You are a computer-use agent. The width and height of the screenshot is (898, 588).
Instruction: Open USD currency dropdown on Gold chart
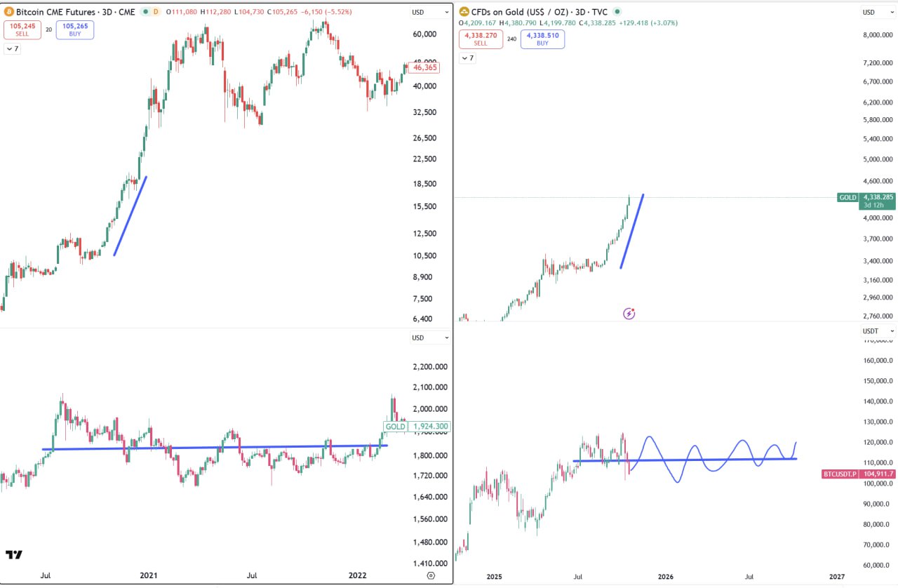pyautogui.click(x=878, y=12)
